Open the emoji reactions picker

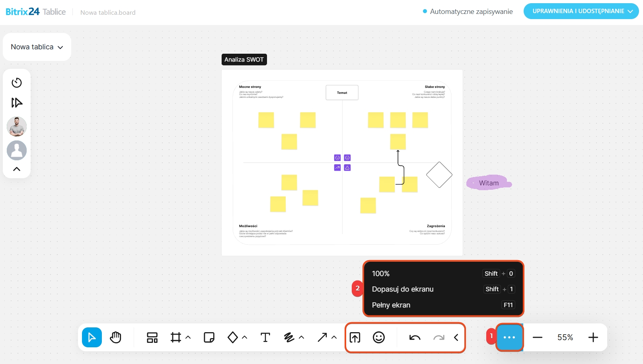(x=378, y=337)
